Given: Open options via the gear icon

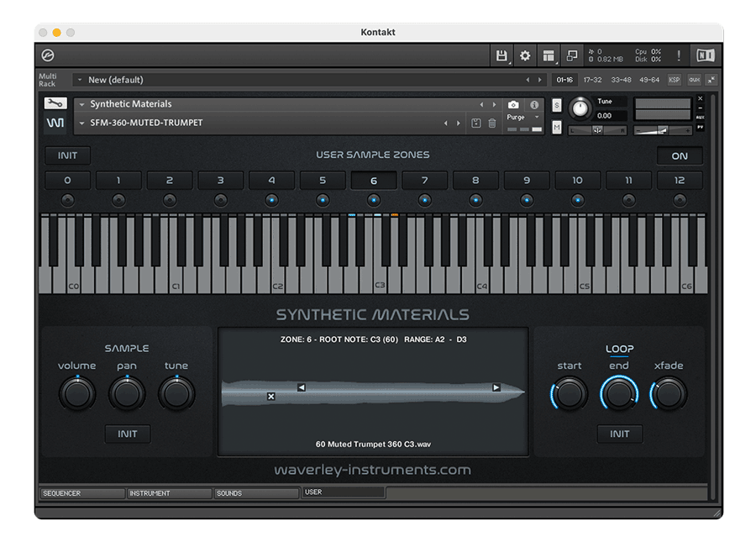Looking at the screenshot, I should 524,56.
